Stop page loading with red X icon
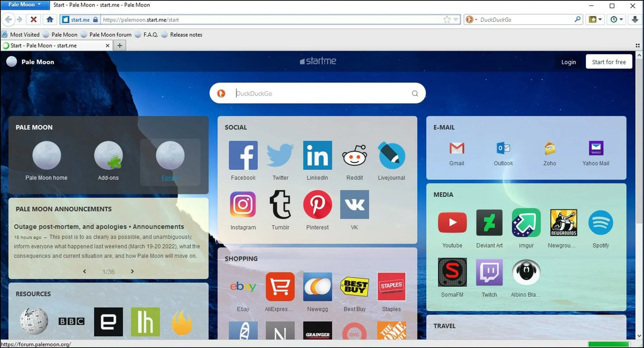Image resolution: width=644 pixels, height=348 pixels. point(33,20)
